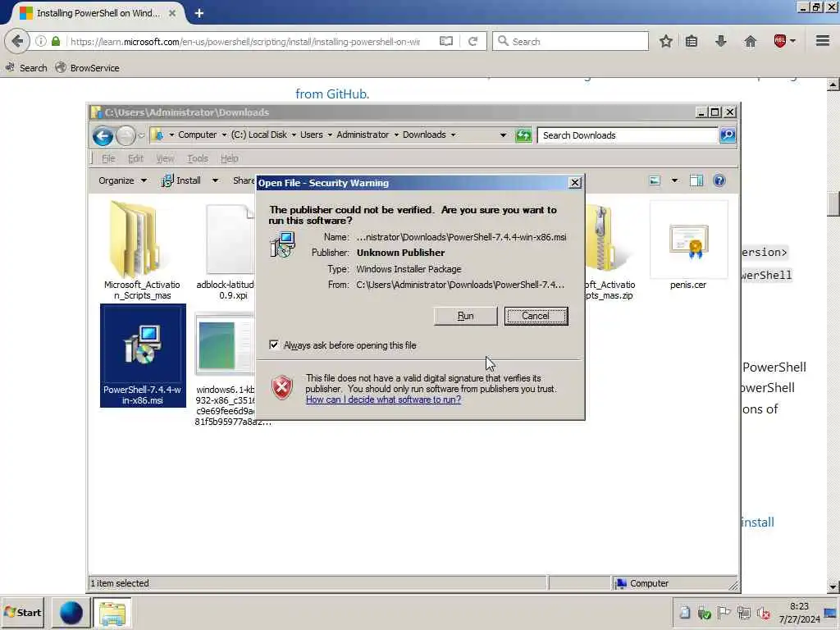Image resolution: width=840 pixels, height=630 pixels.
Task: Expand the (C:) Local Disk breadcrumb arrow
Action: (x=294, y=135)
